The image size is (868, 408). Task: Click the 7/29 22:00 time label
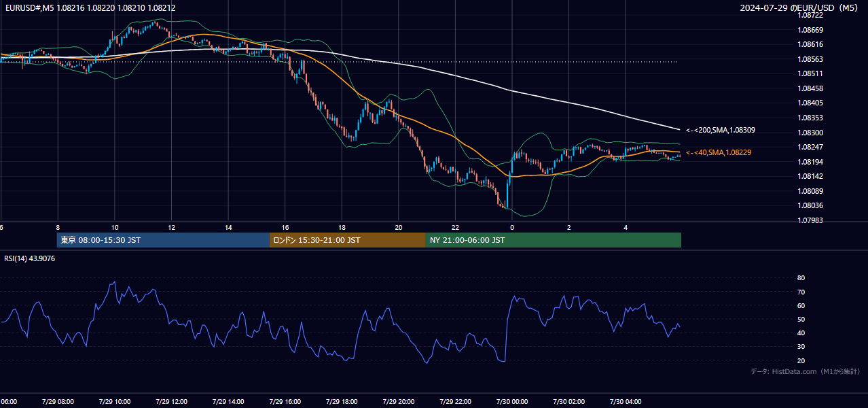click(455, 402)
